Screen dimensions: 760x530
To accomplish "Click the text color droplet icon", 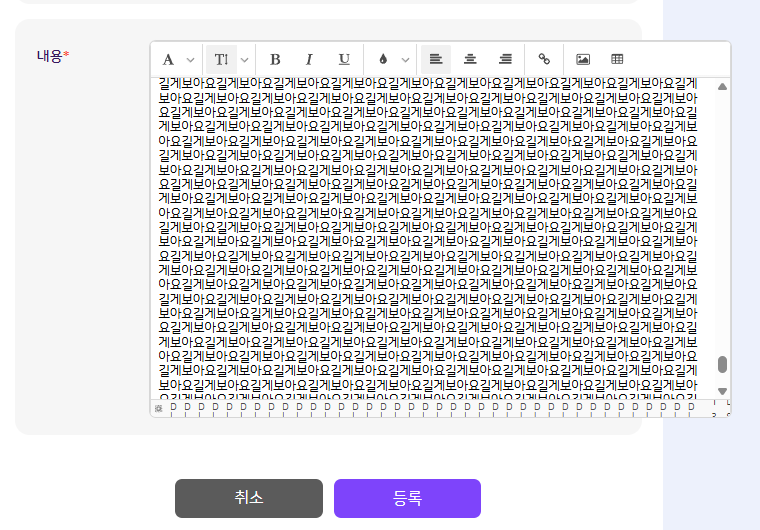I will pyautogui.click(x=382, y=59).
